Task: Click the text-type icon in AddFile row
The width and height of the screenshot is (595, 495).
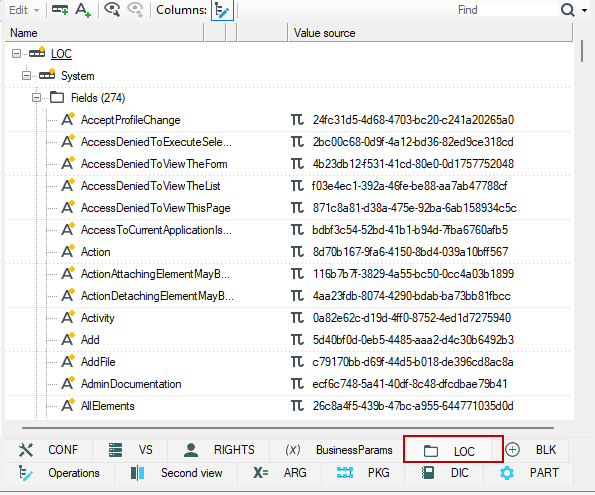Action: click(297, 362)
